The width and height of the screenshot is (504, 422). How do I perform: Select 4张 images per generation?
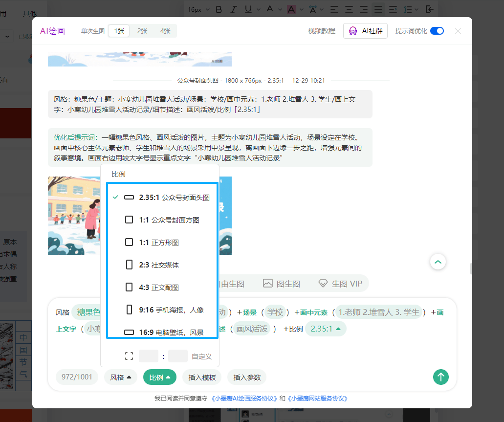(x=165, y=31)
